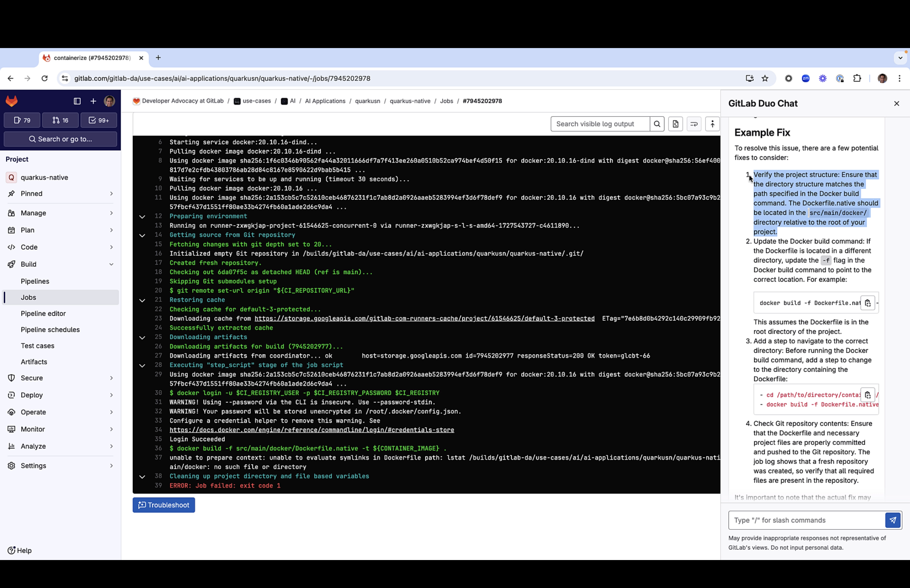The width and height of the screenshot is (910, 588).
Task: Collapse the Getting source from Git section
Action: [142, 235]
